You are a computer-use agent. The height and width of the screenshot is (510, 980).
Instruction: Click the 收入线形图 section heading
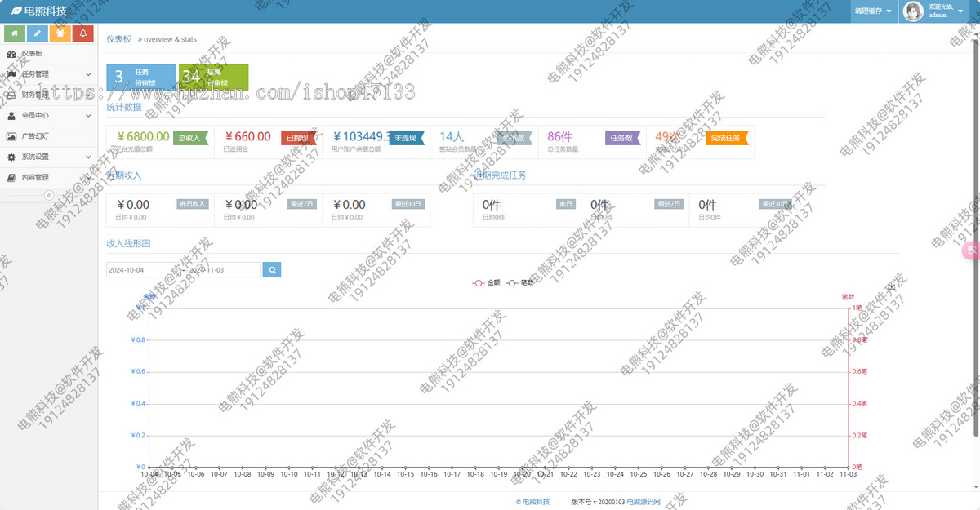click(x=129, y=243)
